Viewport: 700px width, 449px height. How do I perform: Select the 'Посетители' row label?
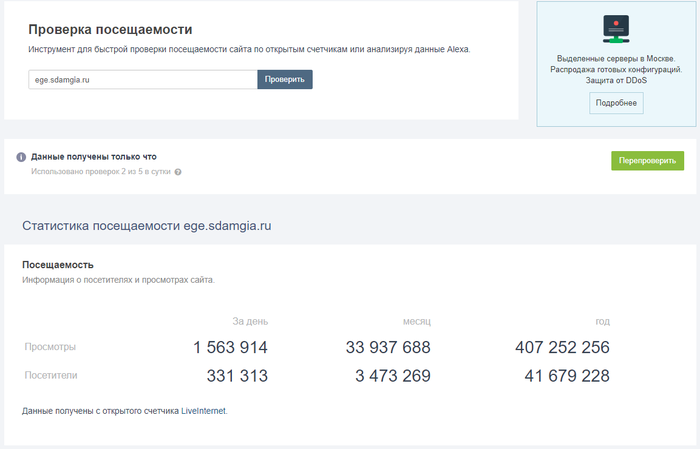click(x=52, y=376)
